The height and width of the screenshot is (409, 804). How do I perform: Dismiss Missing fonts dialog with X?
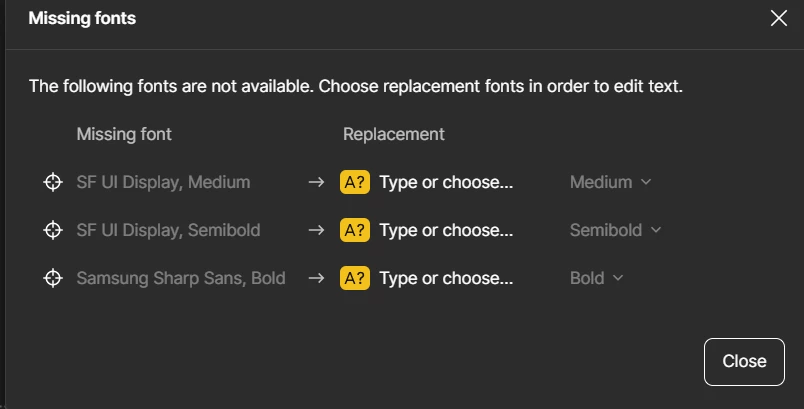[x=778, y=18]
